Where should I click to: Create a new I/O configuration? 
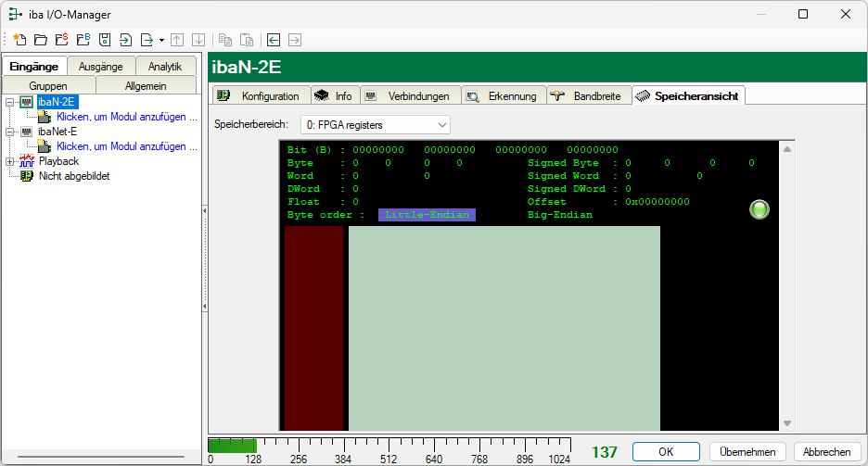(19, 40)
